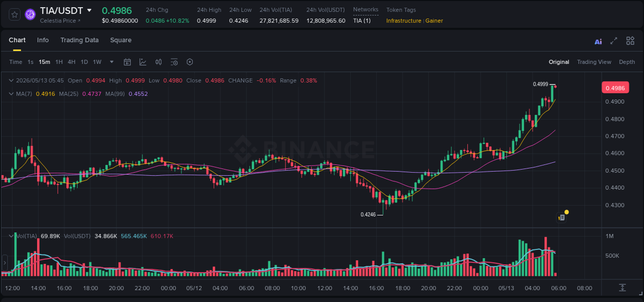Image resolution: width=644 pixels, height=302 pixels.
Task: Switch to the Info tab
Action: tap(43, 40)
